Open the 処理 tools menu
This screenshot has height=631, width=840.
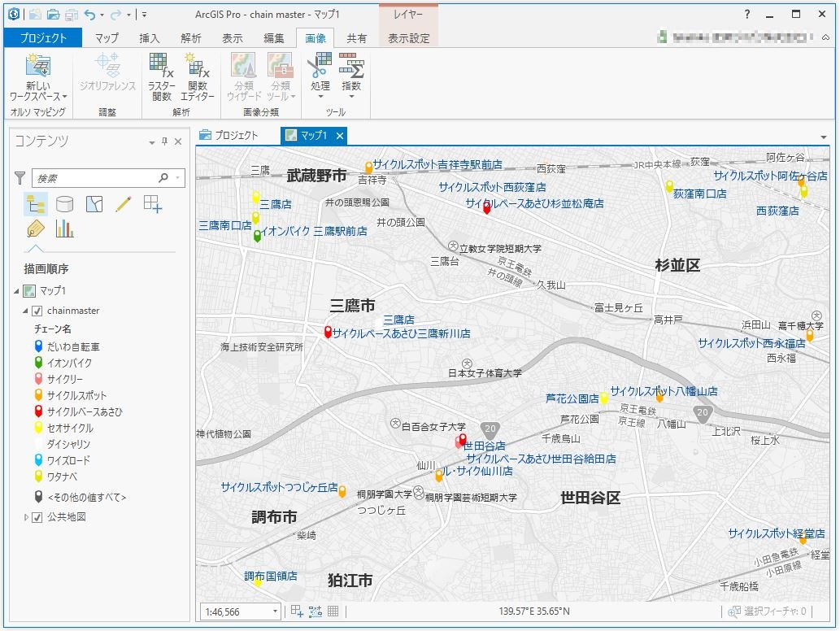point(320,76)
